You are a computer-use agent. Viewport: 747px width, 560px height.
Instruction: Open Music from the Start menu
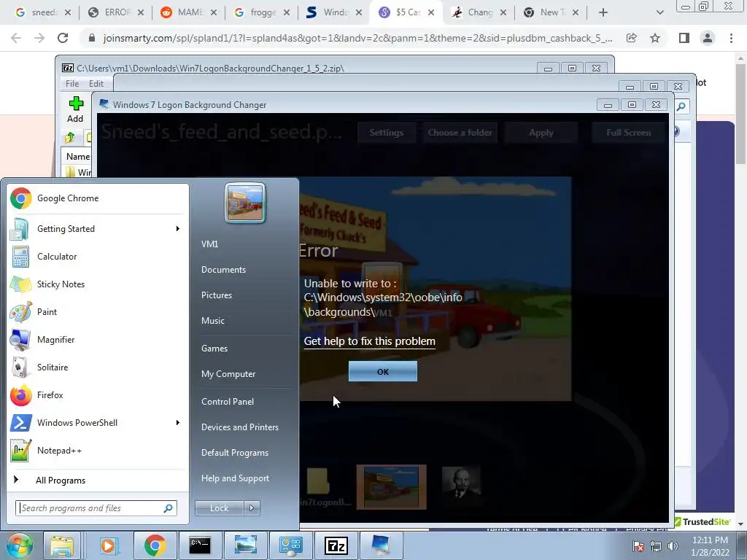212,321
